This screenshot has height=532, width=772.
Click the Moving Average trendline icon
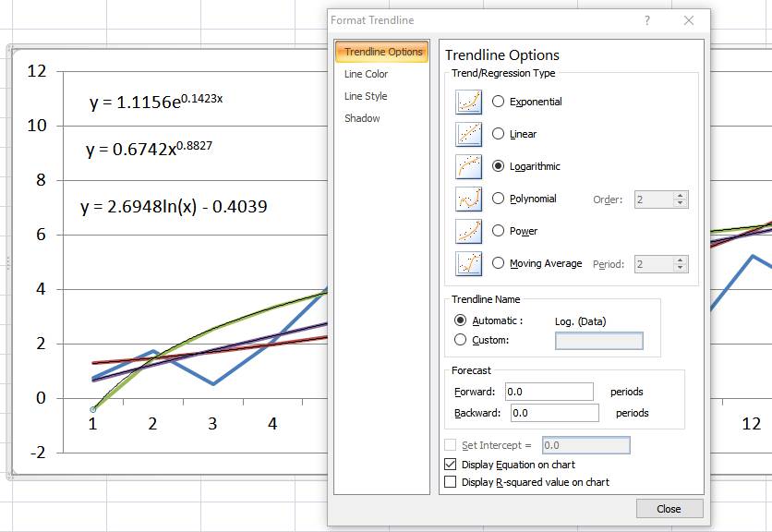click(x=469, y=263)
